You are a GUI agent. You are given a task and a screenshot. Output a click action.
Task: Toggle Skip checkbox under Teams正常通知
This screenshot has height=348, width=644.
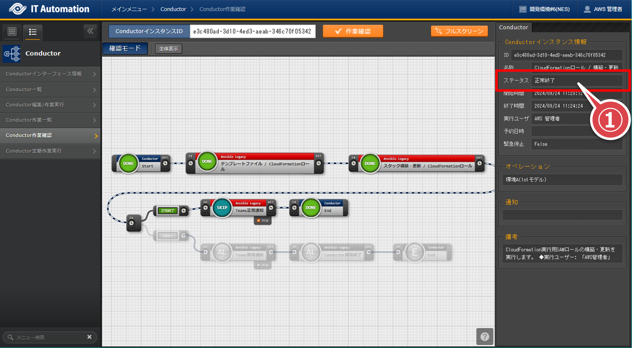click(x=259, y=220)
